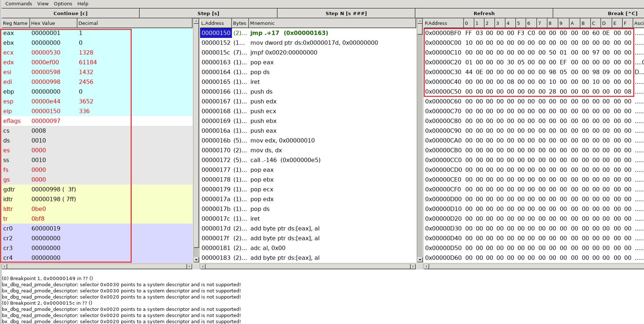The height and width of the screenshot is (324, 644).
Task: Select pop eax instruction at 00000163
Action: click(x=308, y=62)
